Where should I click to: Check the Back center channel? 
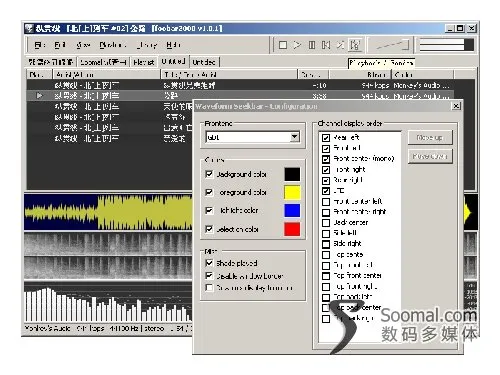tap(326, 223)
